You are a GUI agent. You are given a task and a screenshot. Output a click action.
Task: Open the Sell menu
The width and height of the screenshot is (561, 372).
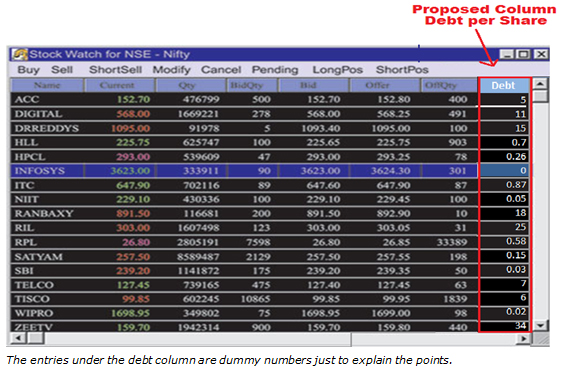coord(62,70)
